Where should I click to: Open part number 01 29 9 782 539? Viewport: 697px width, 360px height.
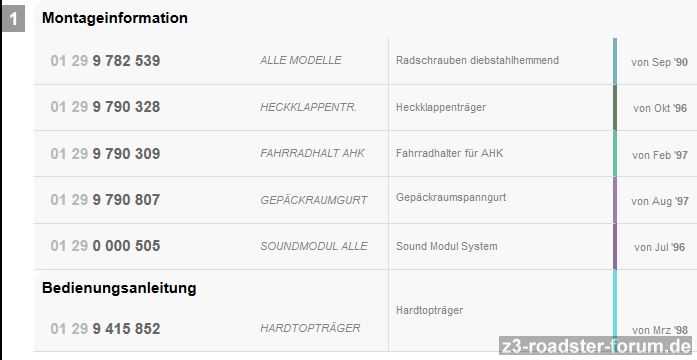click(105, 61)
